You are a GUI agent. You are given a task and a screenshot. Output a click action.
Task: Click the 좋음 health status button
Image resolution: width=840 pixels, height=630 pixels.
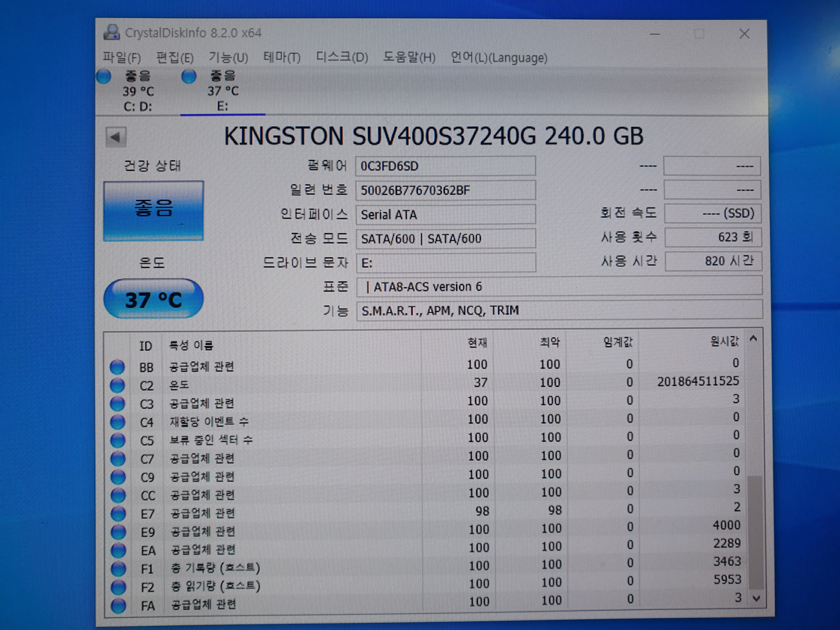(x=153, y=211)
